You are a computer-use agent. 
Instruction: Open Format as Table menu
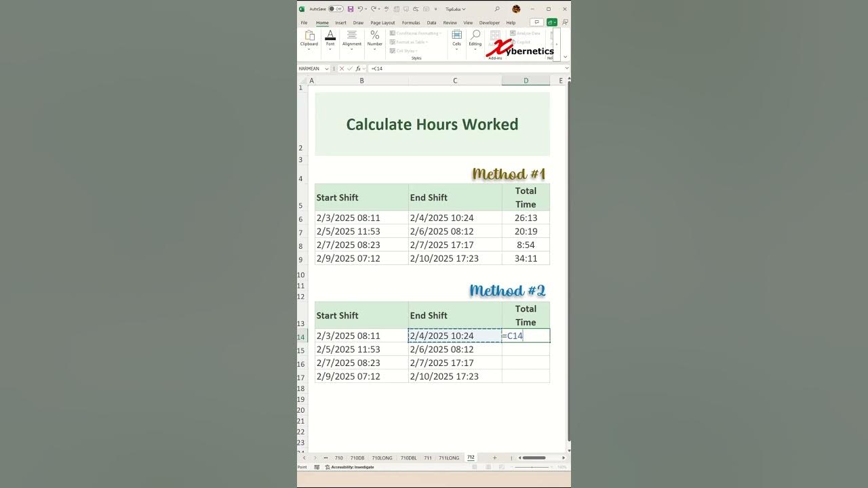[x=408, y=42]
